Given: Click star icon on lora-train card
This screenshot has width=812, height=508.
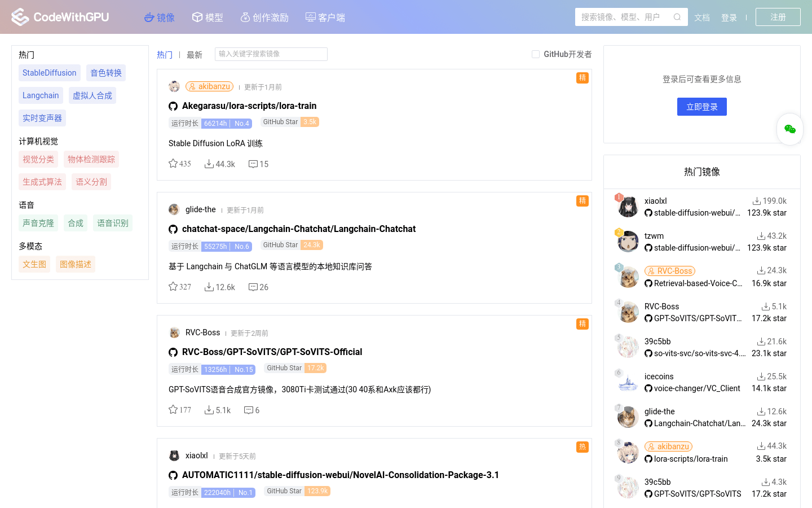Looking at the screenshot, I should [173, 164].
